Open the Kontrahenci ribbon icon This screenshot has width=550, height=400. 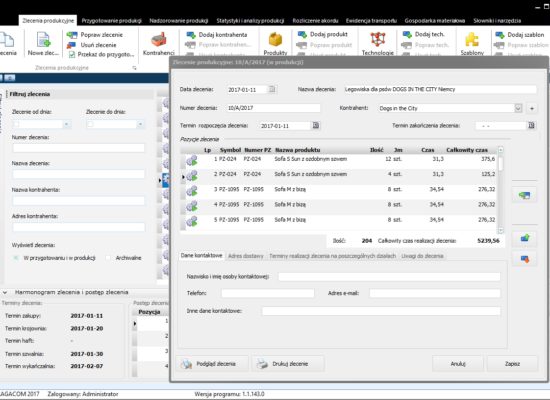(159, 44)
